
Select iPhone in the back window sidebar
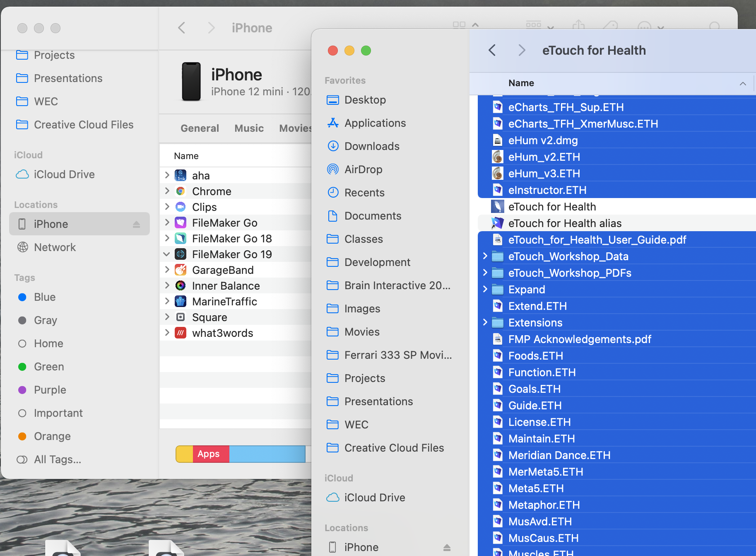coord(79,224)
